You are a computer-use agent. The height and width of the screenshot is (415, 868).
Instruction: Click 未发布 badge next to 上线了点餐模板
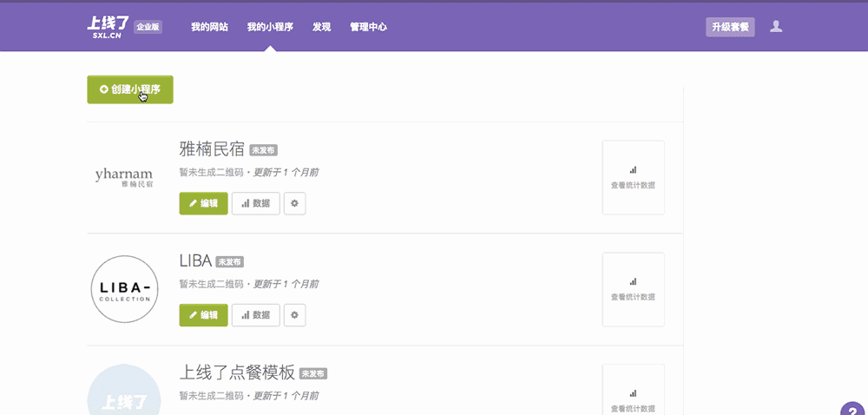coord(313,374)
